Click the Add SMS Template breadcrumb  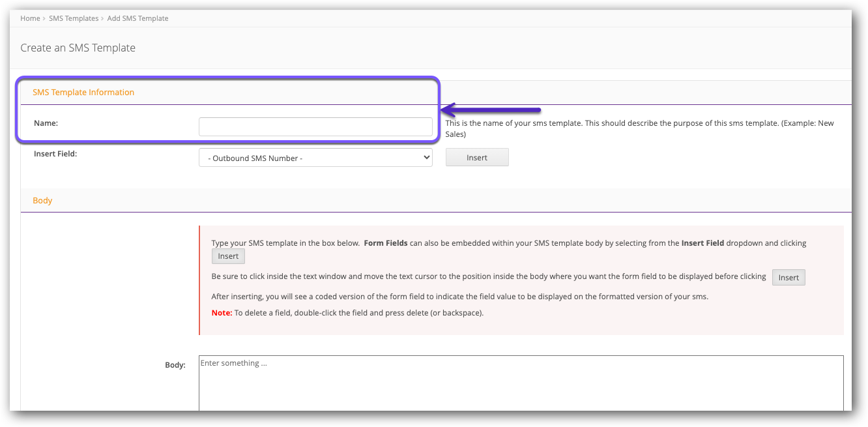pyautogui.click(x=137, y=18)
